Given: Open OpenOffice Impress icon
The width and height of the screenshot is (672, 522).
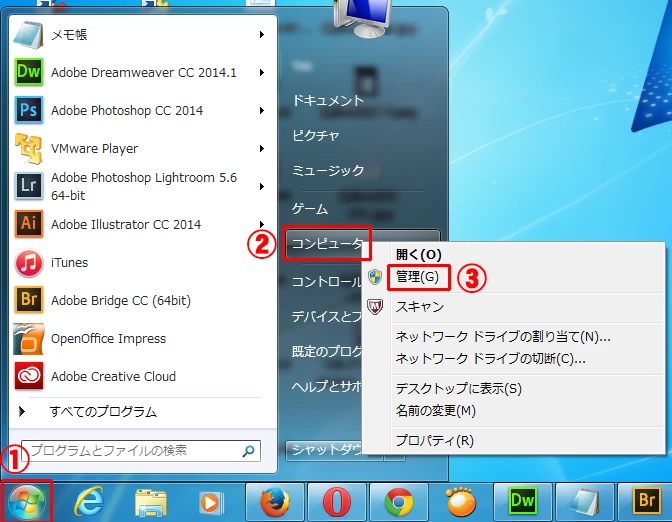Looking at the screenshot, I should (28, 339).
